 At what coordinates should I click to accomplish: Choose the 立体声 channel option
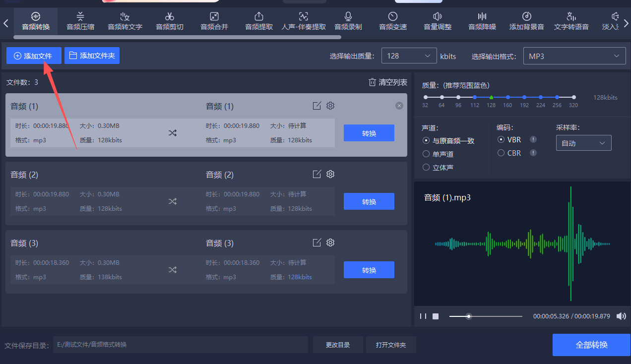[426, 168]
